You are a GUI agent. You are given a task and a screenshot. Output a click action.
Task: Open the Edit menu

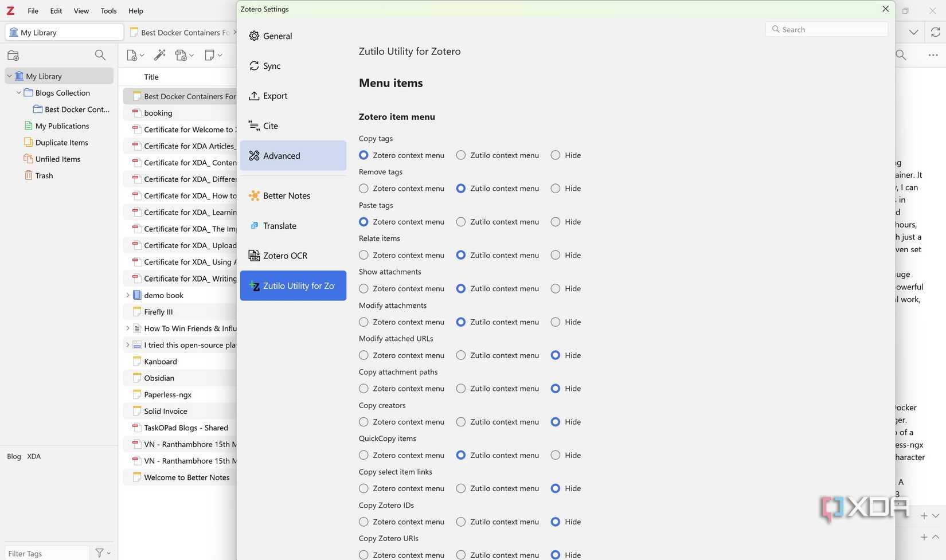56,11
